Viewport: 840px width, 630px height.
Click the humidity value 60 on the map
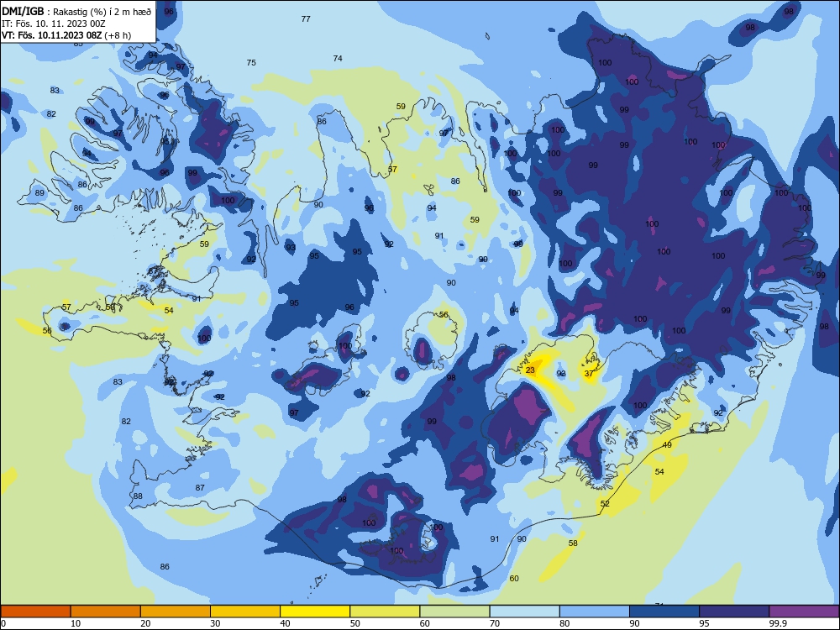pyautogui.click(x=514, y=579)
